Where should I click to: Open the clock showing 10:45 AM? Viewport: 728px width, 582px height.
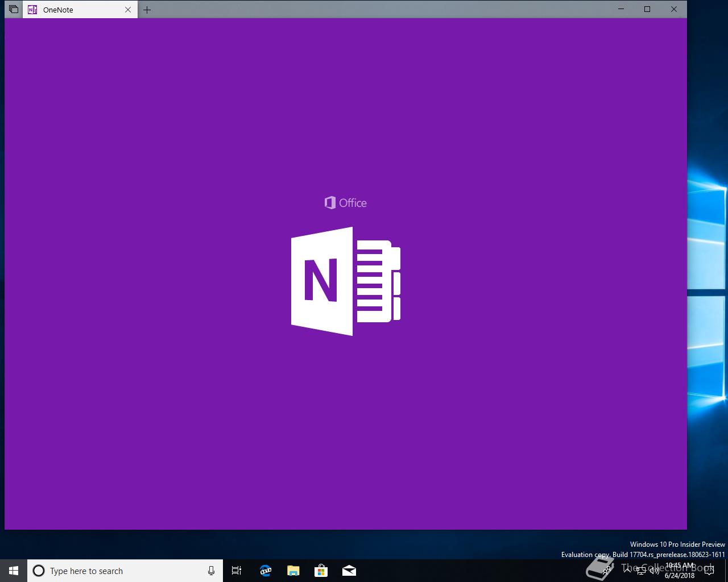coord(680,571)
